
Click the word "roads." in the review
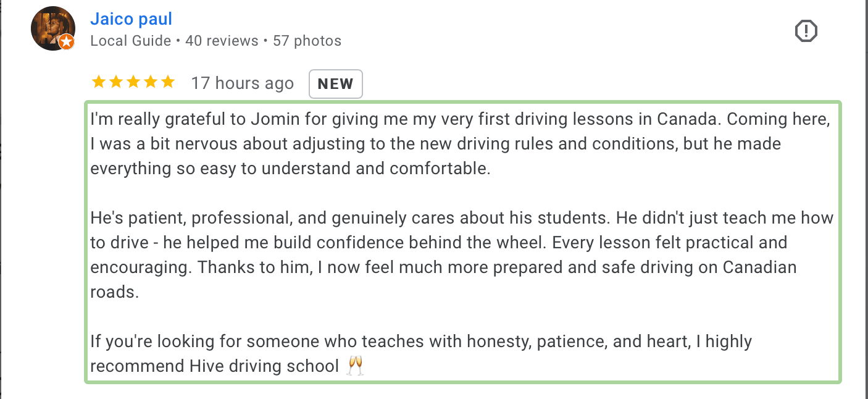click(115, 292)
